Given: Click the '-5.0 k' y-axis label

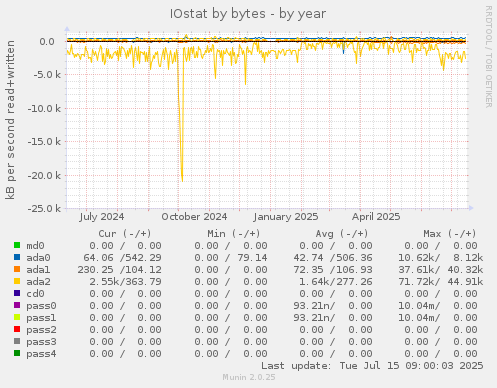Looking at the screenshot, I should (x=47, y=75).
